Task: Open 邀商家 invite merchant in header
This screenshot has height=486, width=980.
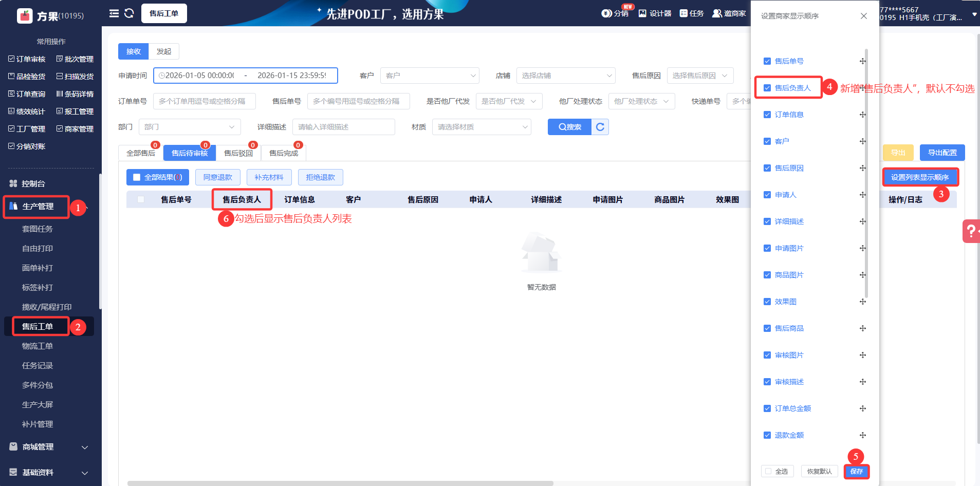Action: (x=729, y=13)
